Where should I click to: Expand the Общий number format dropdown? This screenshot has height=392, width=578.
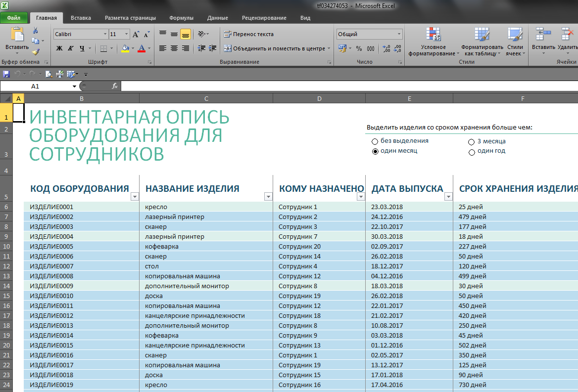coord(399,34)
